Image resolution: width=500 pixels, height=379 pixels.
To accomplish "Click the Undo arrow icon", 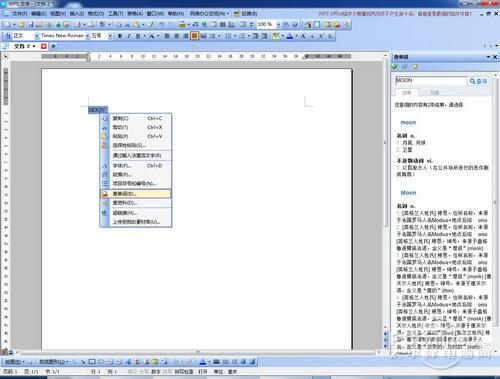I will pos(162,24).
